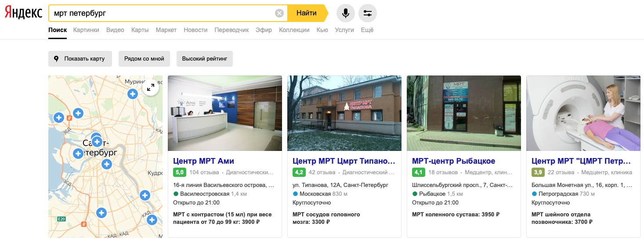Start voice search with microphone
This screenshot has width=644, height=244.
point(346,13)
